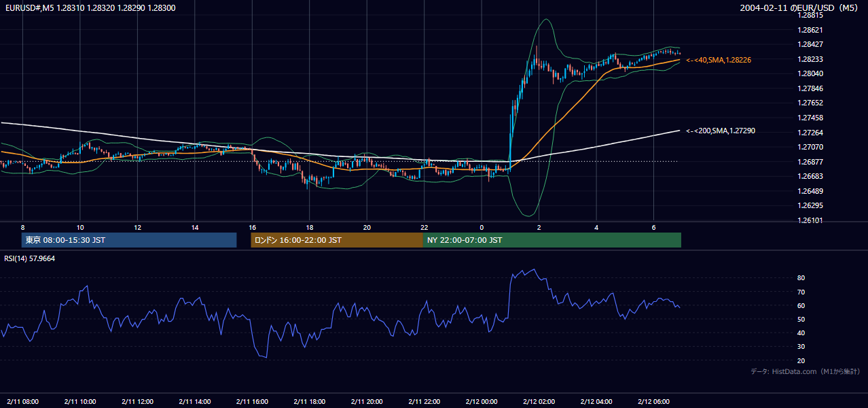Click bottom date label 2/11 12:00
The height and width of the screenshot is (408, 868).
click(137, 401)
